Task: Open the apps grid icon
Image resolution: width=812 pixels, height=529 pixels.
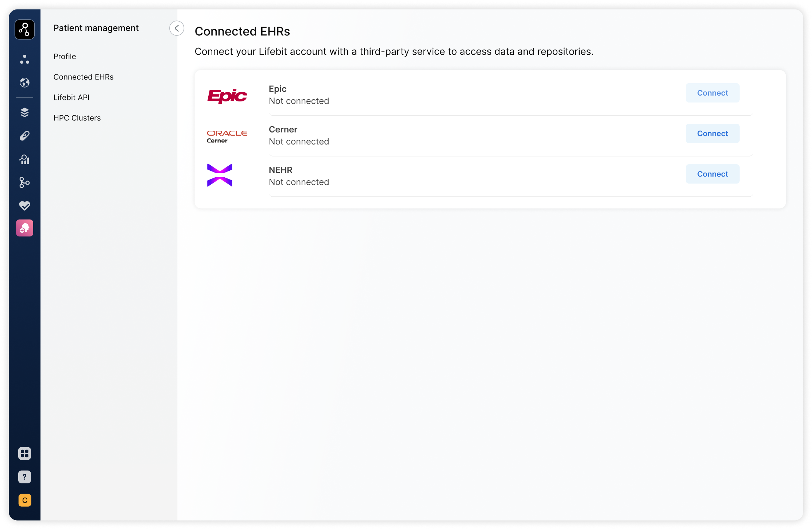Action: [24, 453]
